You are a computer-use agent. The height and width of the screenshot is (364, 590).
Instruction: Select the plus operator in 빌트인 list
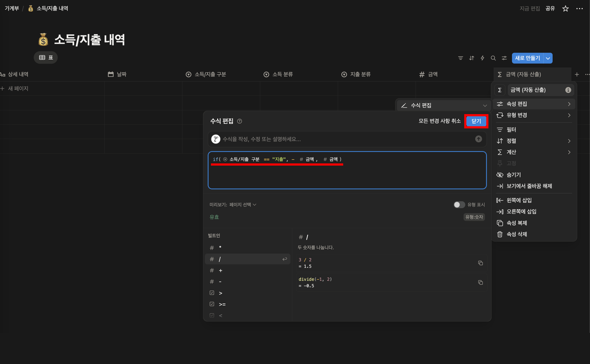click(x=220, y=271)
